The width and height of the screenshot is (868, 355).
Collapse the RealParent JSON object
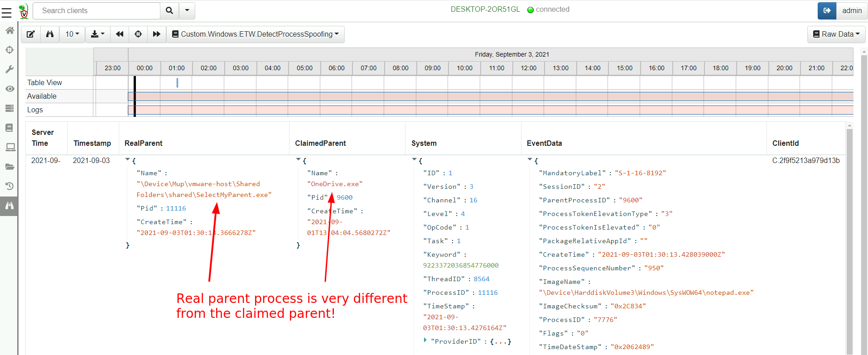tap(128, 160)
